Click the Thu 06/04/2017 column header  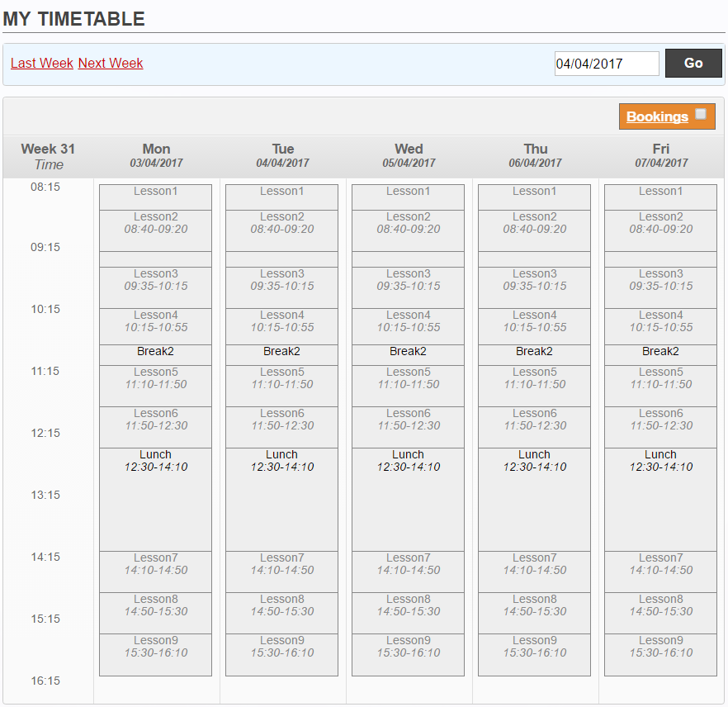[x=535, y=155]
